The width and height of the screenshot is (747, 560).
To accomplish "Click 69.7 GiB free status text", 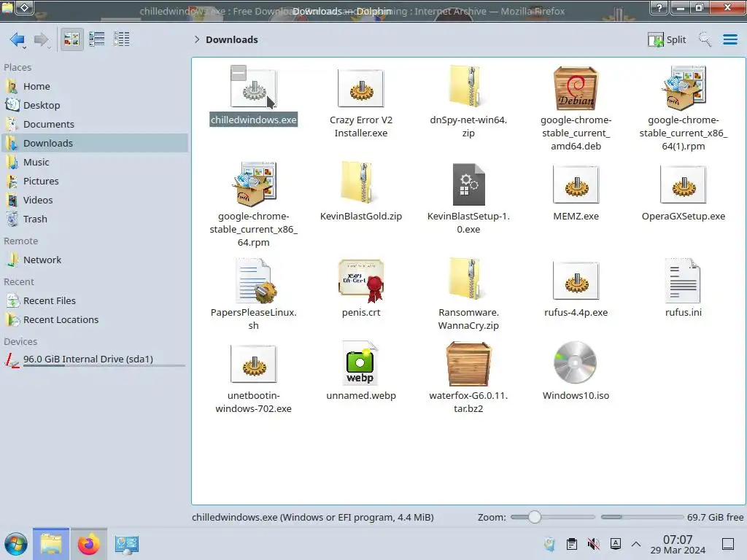I will tap(715, 517).
